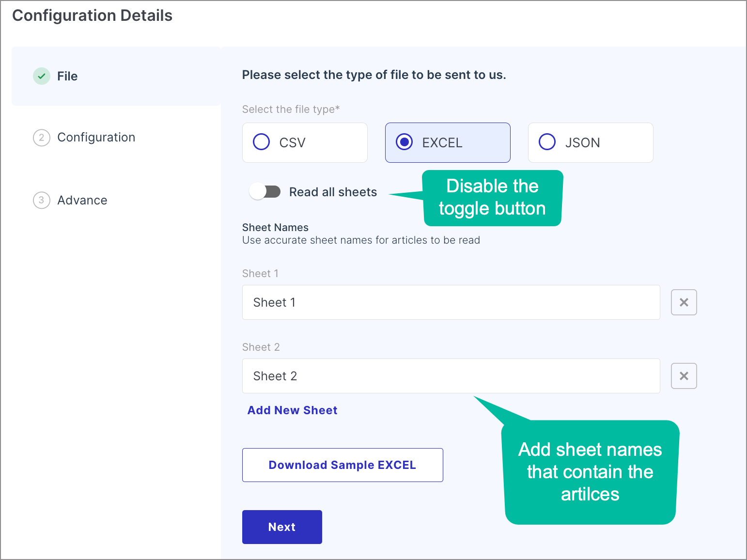747x560 pixels.
Task: Focus the Sheet 2 name input
Action: click(x=451, y=376)
